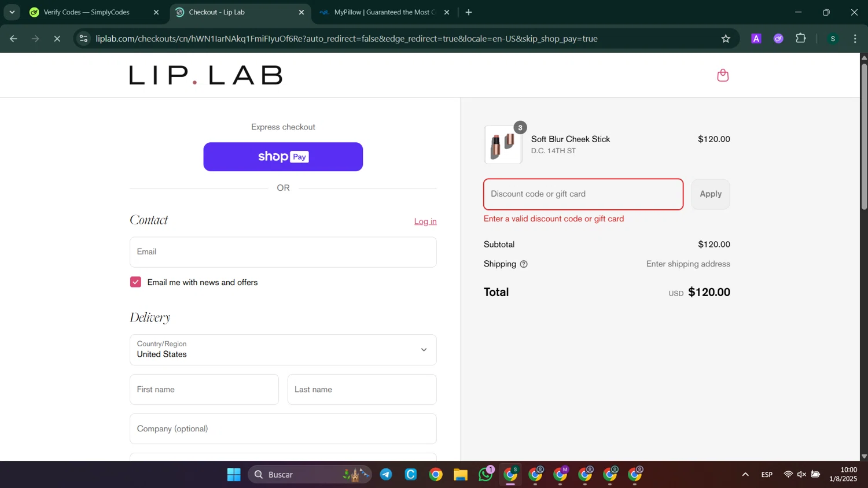Go back to the previous page
Screen dimensions: 868x488
coord(13,39)
